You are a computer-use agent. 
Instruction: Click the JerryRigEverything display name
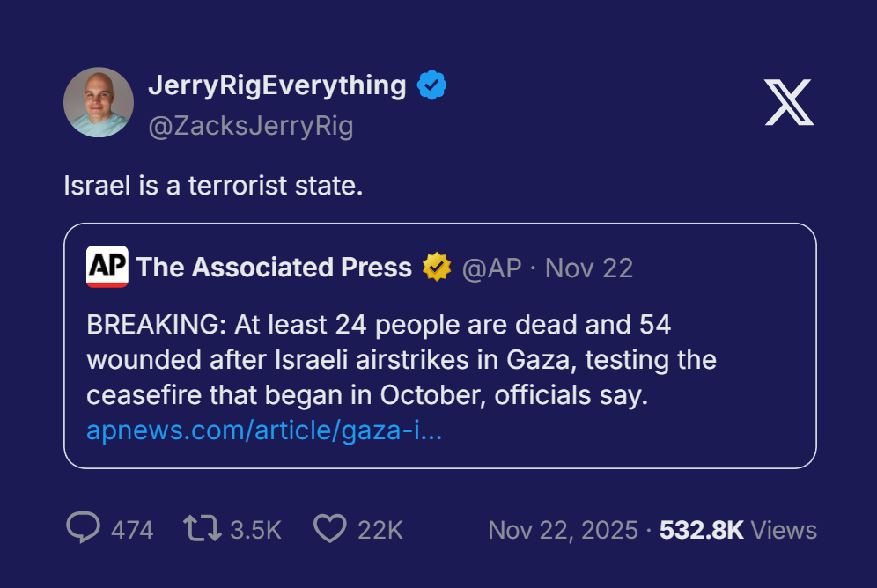[277, 85]
